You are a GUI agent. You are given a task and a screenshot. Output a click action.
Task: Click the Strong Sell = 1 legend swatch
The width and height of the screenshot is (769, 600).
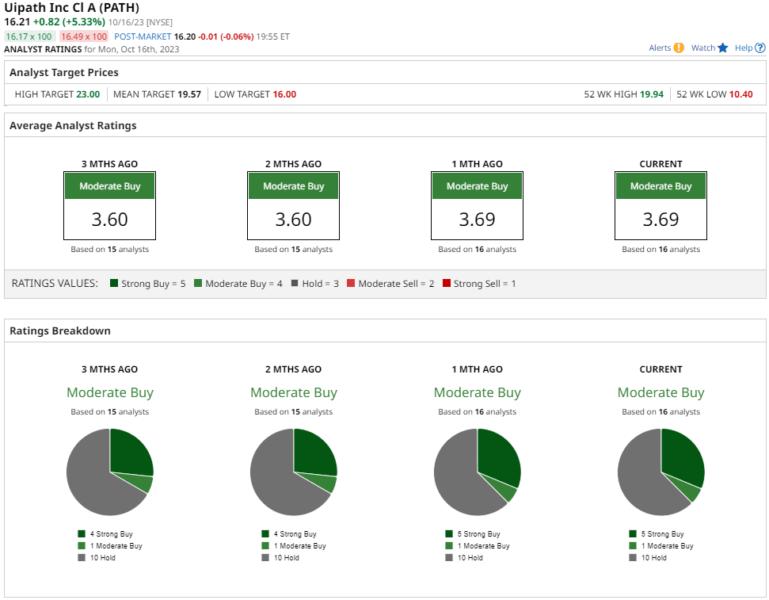pyautogui.click(x=446, y=283)
